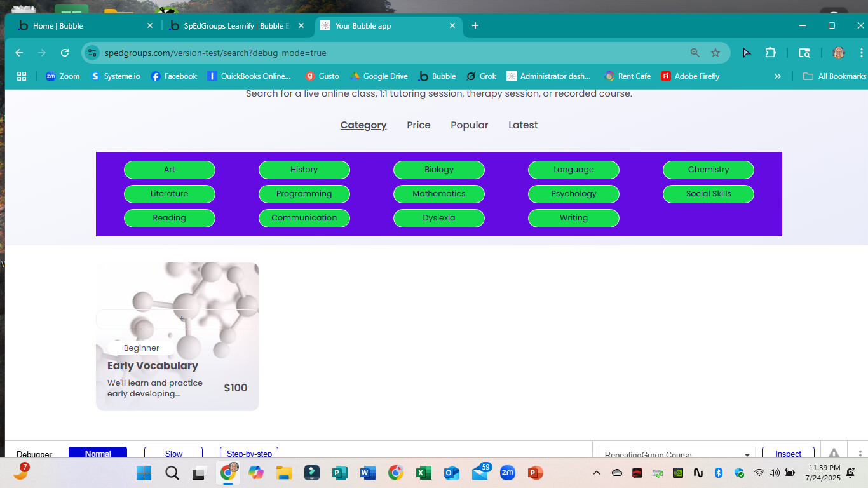Open the Adobe Firefly bookmark
868x488 pixels.
[691, 76]
